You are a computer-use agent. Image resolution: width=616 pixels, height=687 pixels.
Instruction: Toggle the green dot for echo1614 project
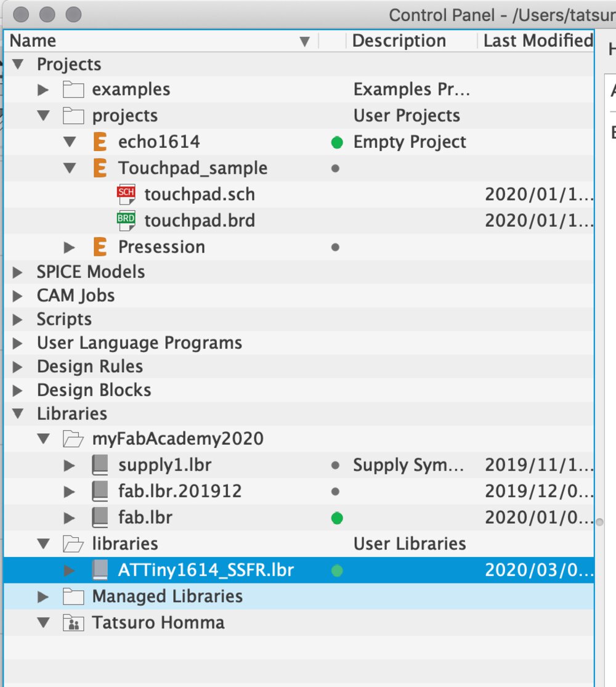coord(336,142)
